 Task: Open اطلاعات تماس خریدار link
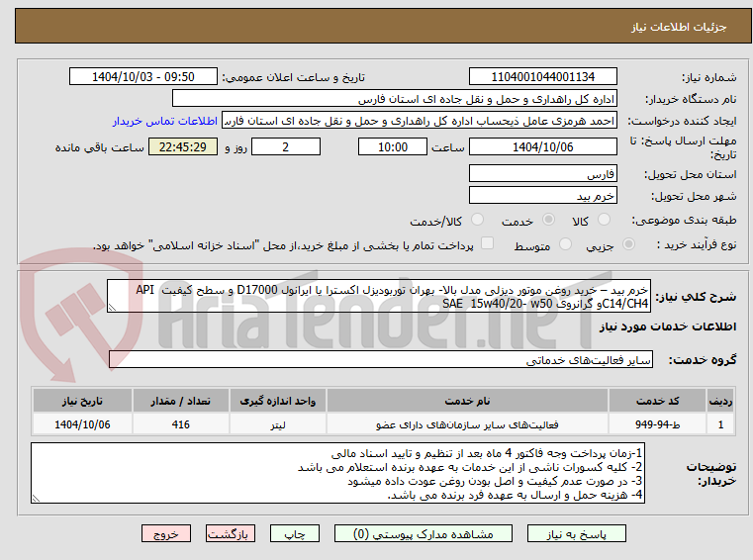(x=164, y=121)
